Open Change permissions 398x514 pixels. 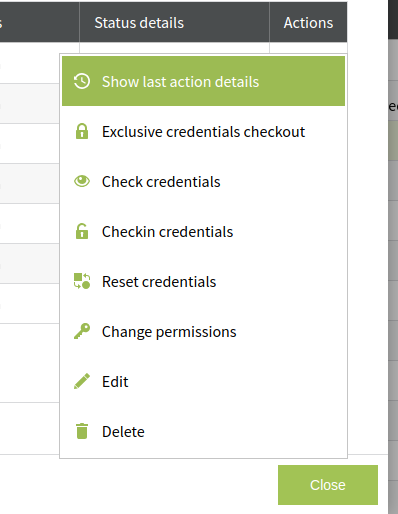(x=203, y=331)
